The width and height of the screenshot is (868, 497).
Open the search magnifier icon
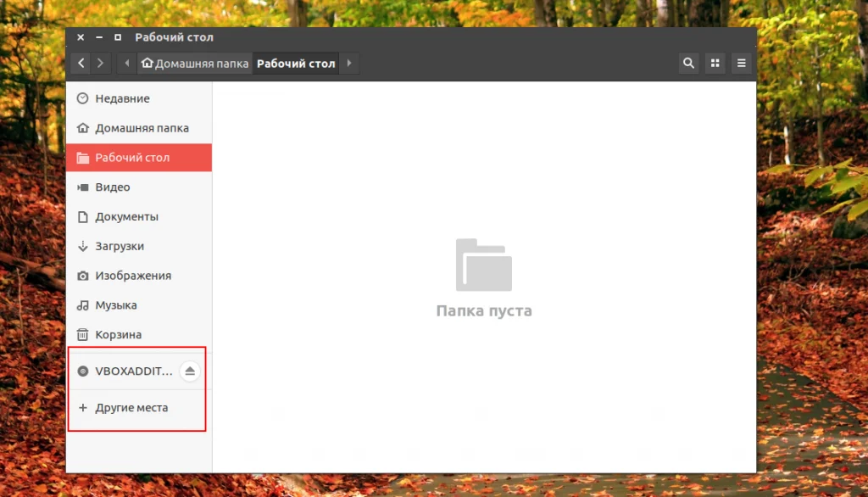[688, 63]
